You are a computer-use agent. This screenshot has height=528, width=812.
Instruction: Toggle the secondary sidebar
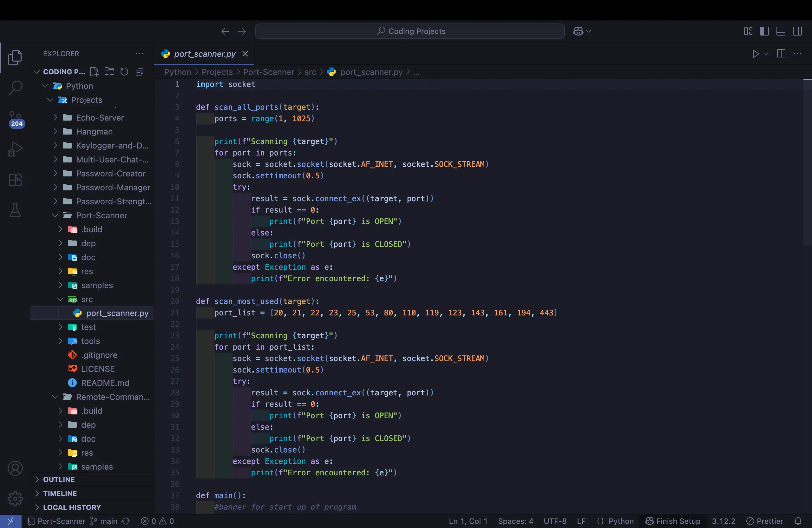tap(798, 31)
